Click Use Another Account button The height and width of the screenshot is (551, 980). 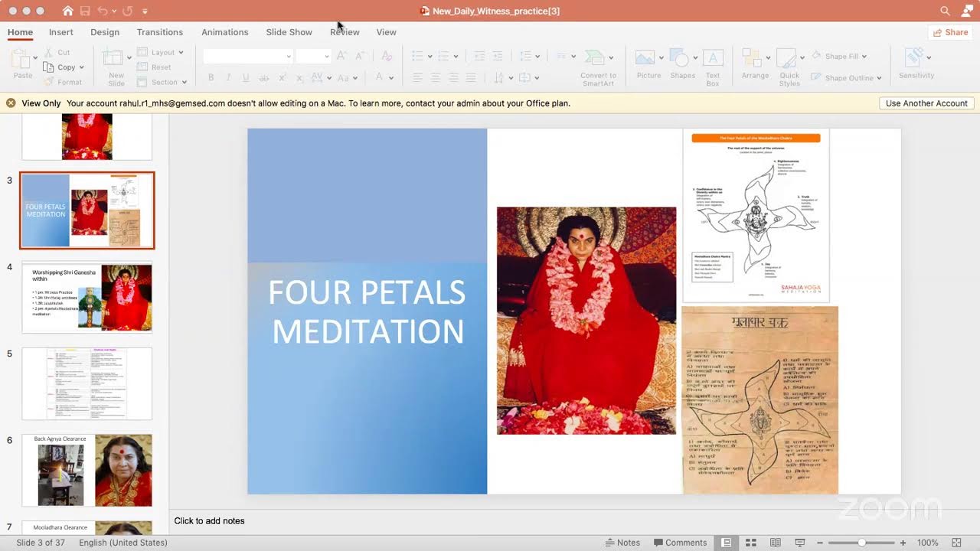coord(926,103)
